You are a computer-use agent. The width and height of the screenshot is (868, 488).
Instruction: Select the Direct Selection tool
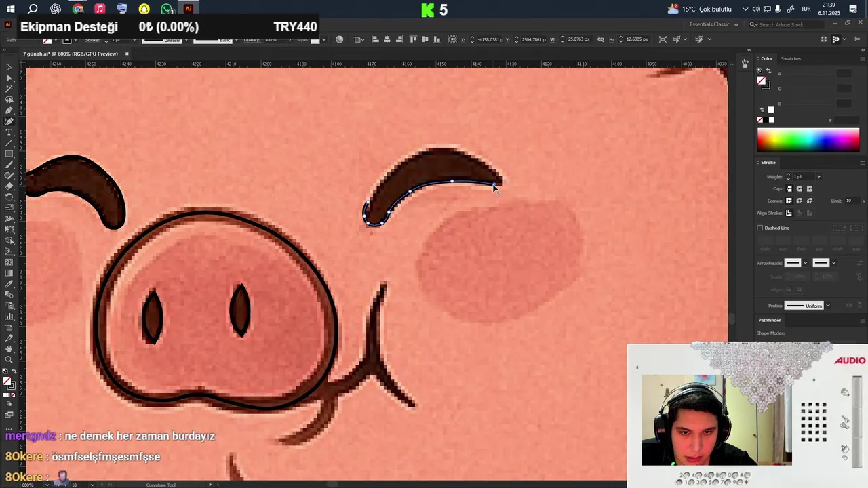pyautogui.click(x=9, y=78)
